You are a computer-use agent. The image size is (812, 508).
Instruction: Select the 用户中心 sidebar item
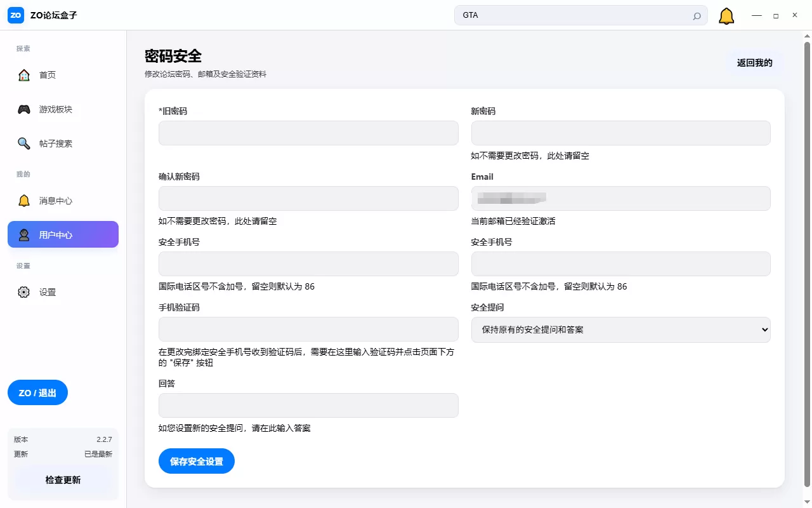click(63, 234)
